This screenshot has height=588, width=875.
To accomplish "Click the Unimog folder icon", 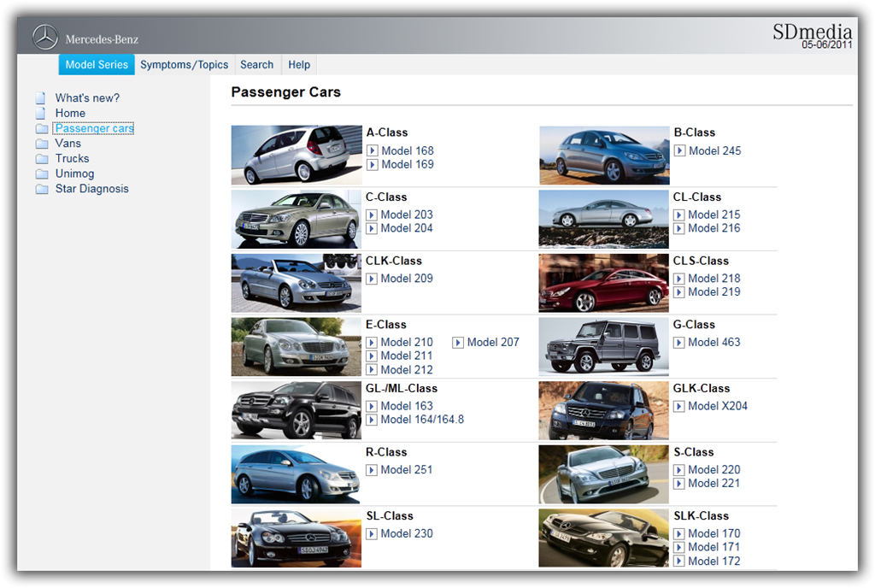I will (x=42, y=173).
